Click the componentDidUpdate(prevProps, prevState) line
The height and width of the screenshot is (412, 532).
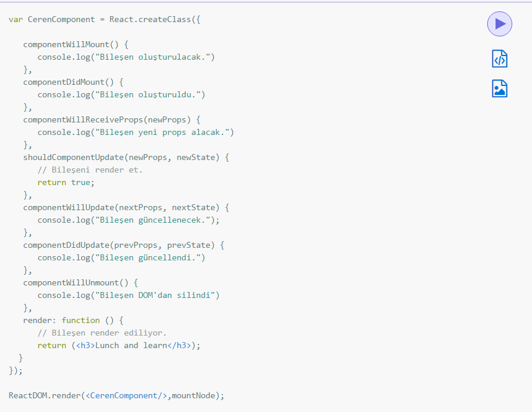124,245
